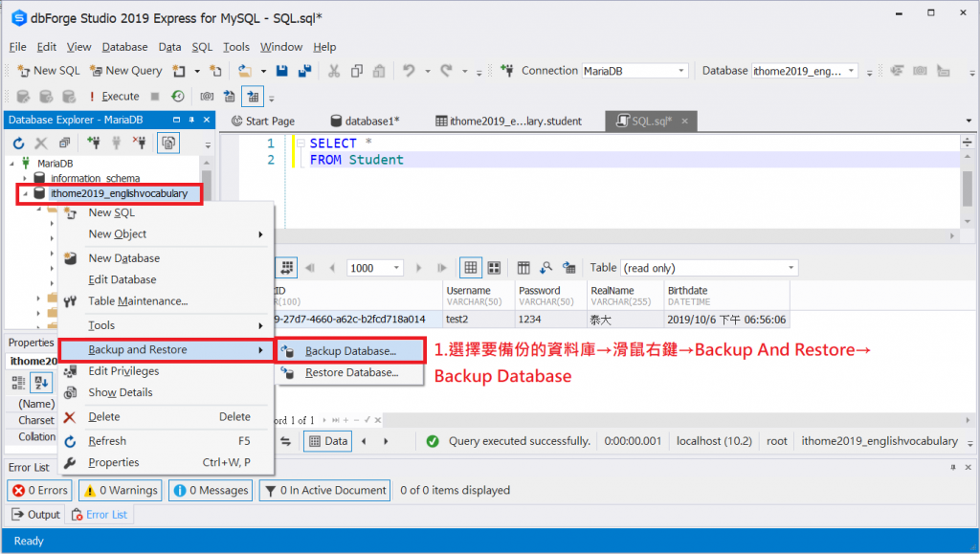Expand the New Object submenu arrow

[x=260, y=234]
